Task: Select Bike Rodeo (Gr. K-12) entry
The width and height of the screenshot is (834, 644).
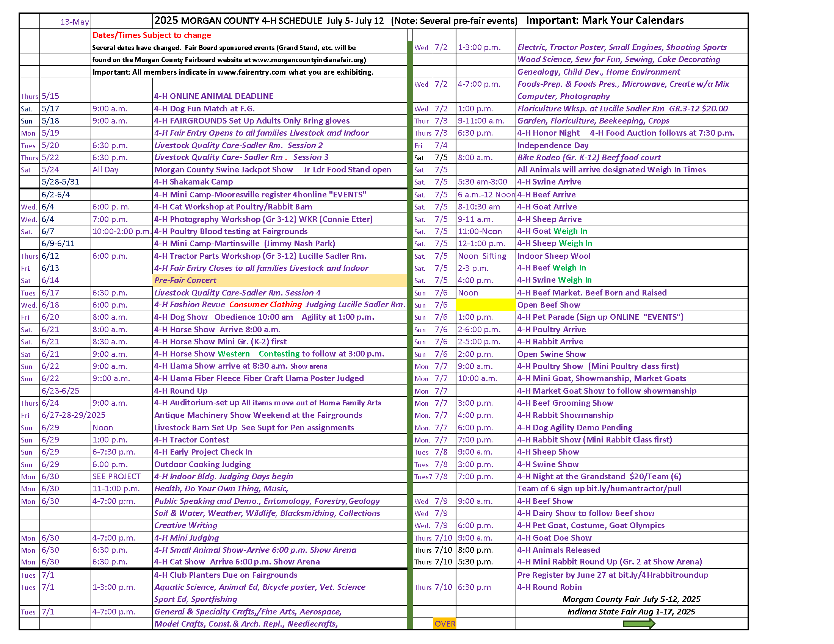Action: (x=589, y=158)
